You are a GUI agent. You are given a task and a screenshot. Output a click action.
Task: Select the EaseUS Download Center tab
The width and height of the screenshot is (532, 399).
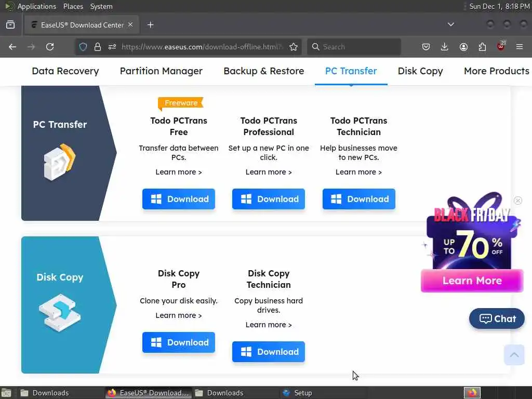coord(82,25)
